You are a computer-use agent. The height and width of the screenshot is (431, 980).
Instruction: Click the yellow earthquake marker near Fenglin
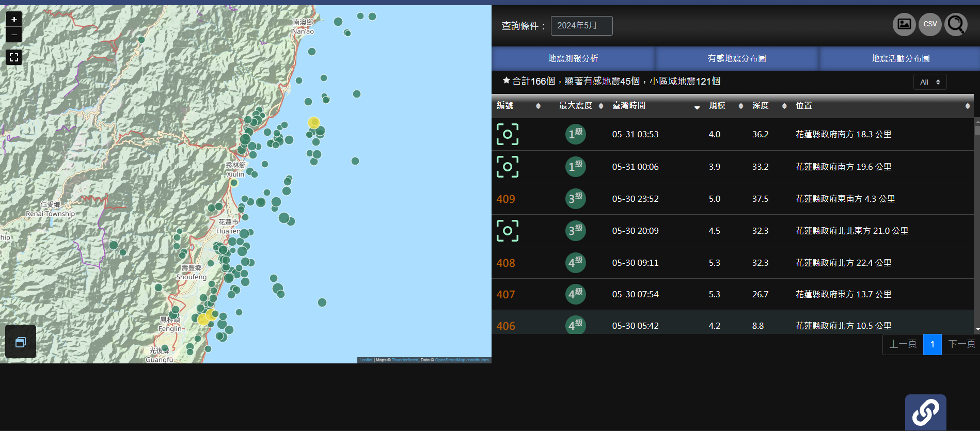(x=203, y=320)
